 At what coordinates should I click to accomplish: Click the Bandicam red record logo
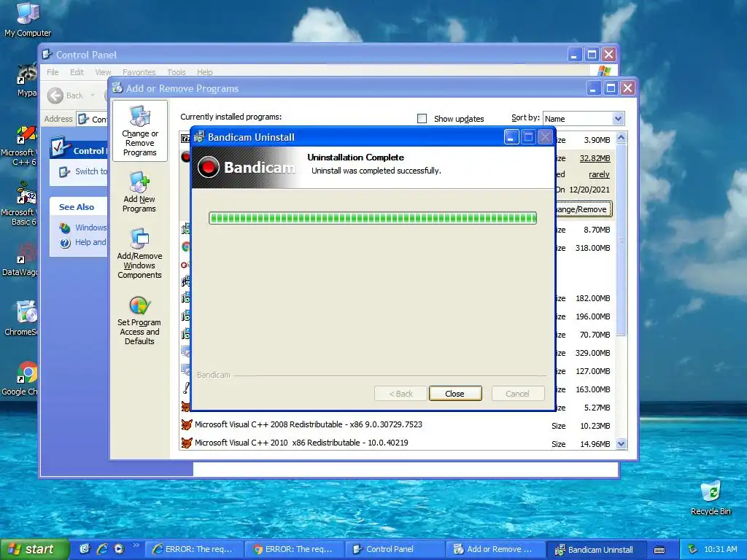coord(208,167)
